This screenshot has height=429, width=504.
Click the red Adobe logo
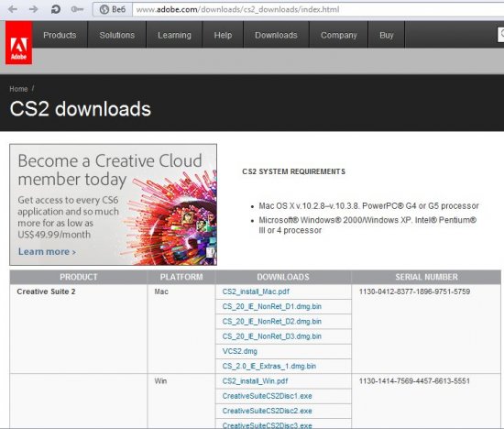18,43
